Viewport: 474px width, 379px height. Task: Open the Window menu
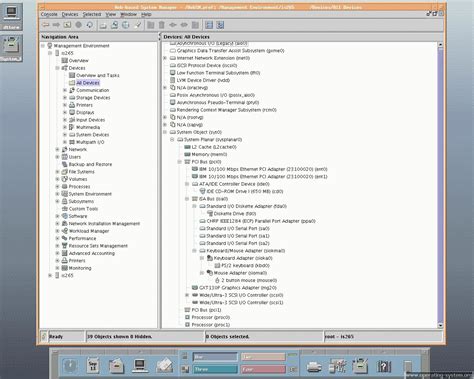(129, 14)
